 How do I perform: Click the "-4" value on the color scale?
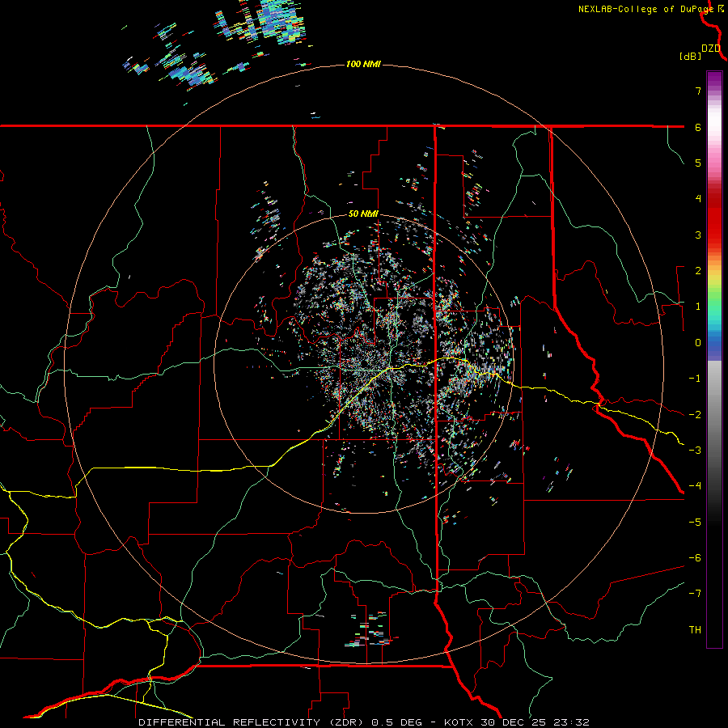(x=695, y=486)
